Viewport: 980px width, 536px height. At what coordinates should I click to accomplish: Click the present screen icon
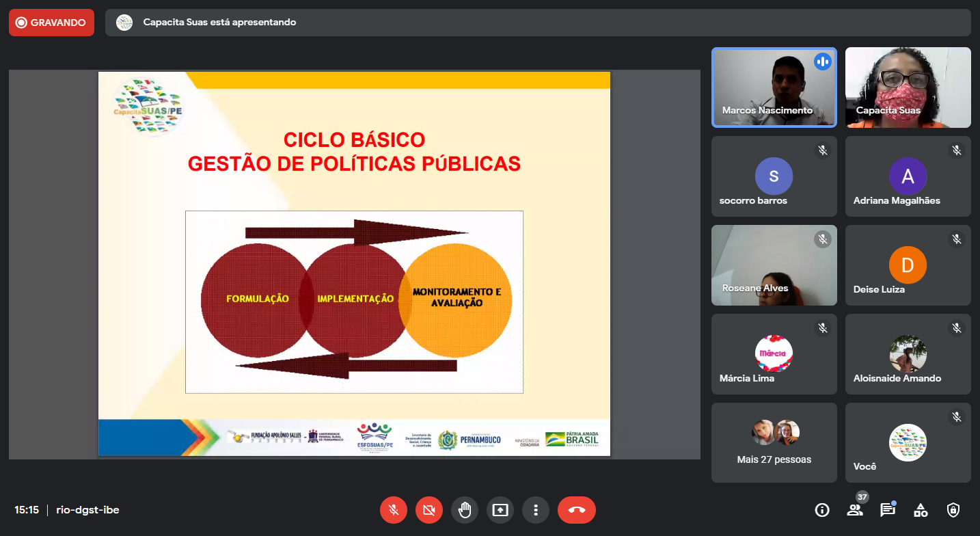500,510
